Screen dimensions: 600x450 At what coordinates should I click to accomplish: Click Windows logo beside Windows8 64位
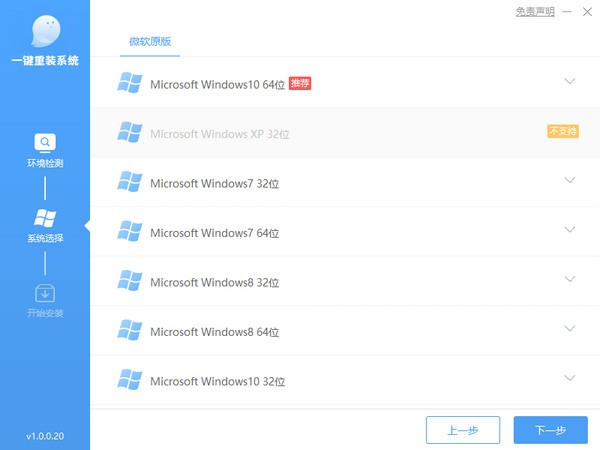click(x=130, y=329)
